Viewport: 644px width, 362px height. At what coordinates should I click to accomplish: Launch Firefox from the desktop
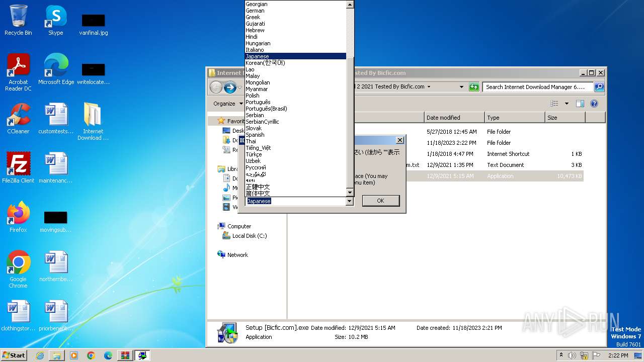[18, 217]
